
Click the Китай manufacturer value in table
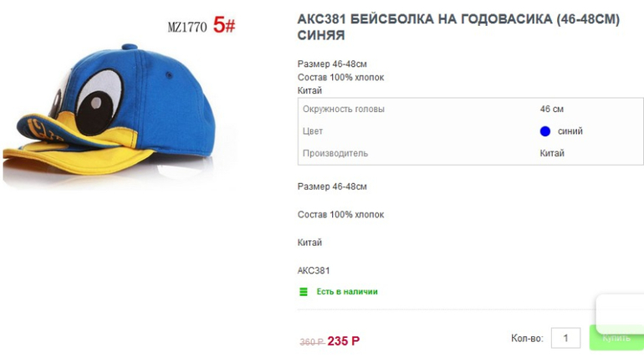(x=552, y=154)
